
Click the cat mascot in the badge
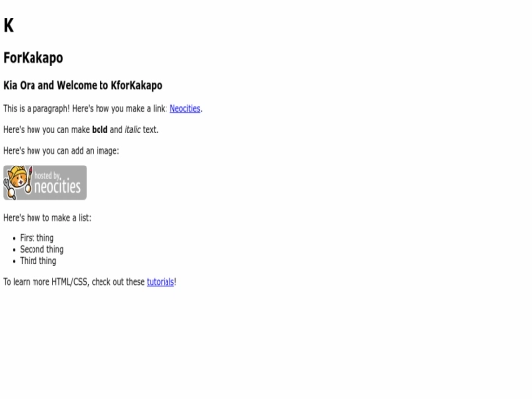click(18, 182)
